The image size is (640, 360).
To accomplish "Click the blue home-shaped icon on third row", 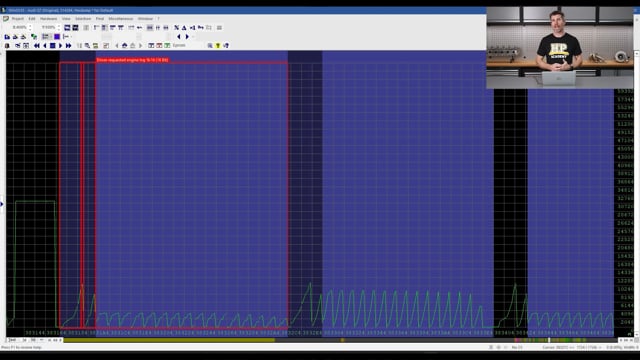I will click(x=124, y=46).
